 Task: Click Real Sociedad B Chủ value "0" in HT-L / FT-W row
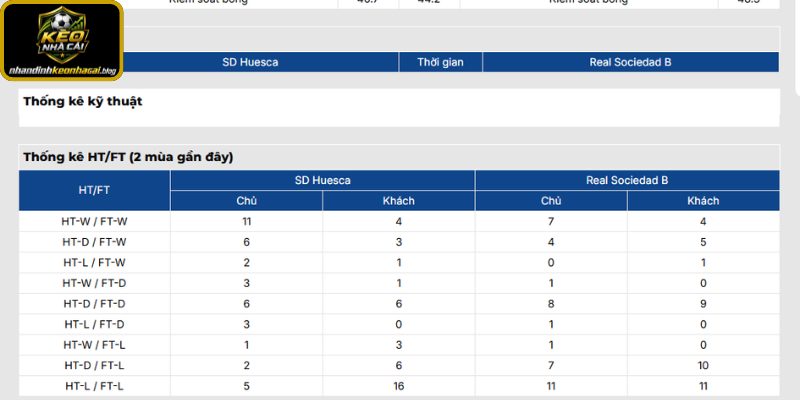point(551,263)
